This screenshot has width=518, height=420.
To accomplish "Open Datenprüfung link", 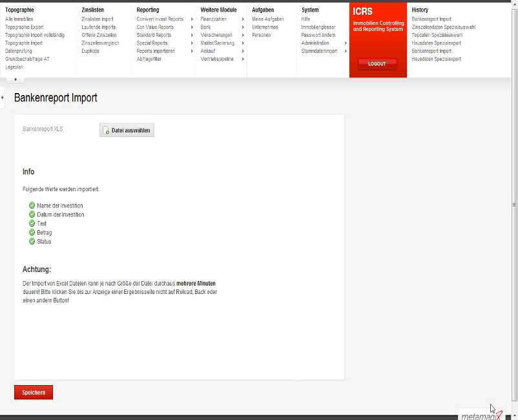I will coord(19,51).
